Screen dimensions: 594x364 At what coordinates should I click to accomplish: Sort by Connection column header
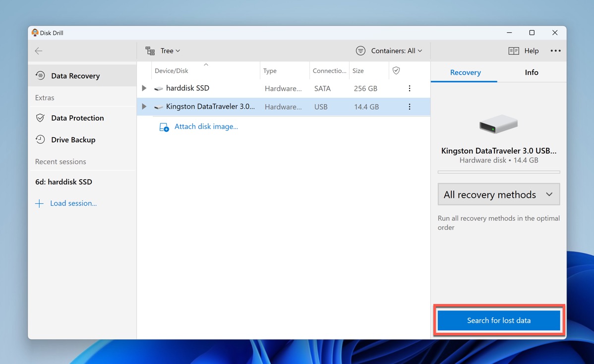click(329, 71)
